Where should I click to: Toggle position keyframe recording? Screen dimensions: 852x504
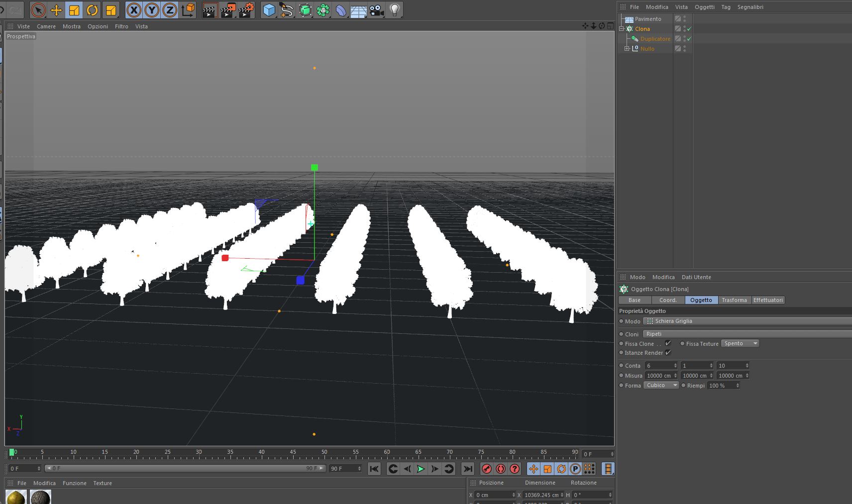[x=533, y=469]
